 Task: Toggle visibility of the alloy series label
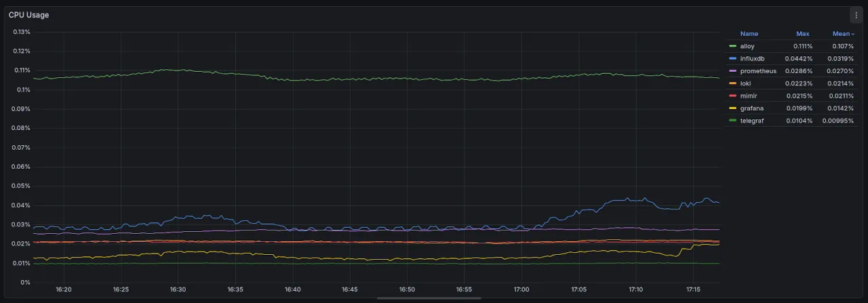pos(747,46)
